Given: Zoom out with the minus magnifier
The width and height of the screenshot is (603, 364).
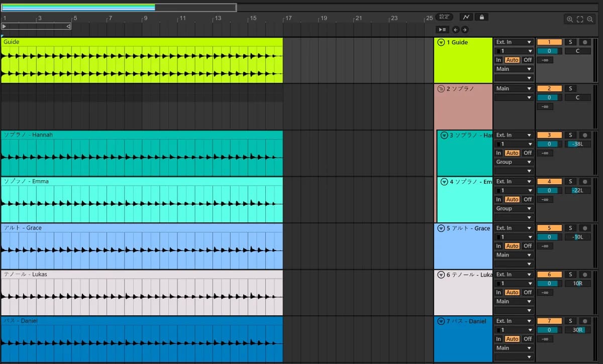Looking at the screenshot, I should [x=590, y=19].
